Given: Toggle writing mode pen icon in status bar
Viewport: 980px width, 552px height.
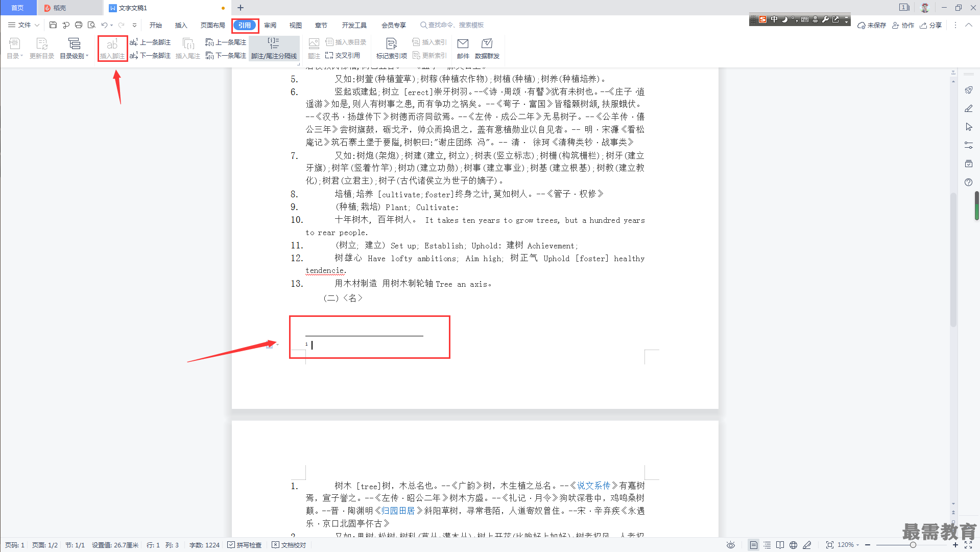Looking at the screenshot, I should [807, 545].
